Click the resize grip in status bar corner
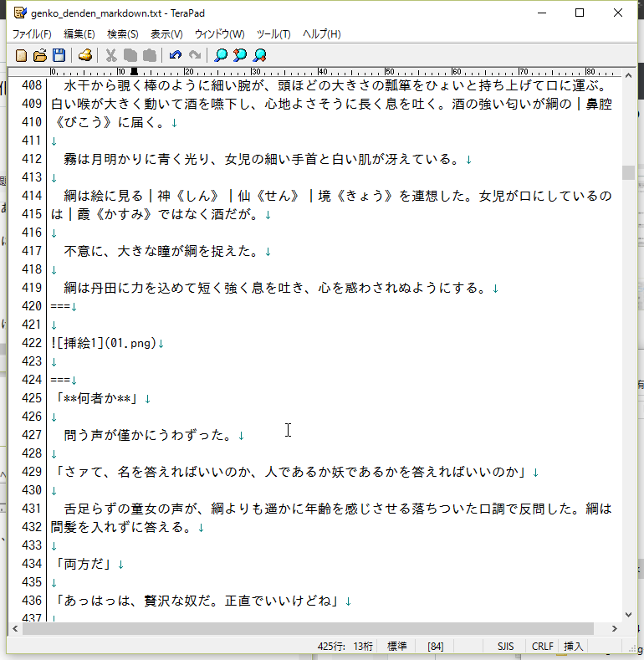 pyautogui.click(x=632, y=648)
